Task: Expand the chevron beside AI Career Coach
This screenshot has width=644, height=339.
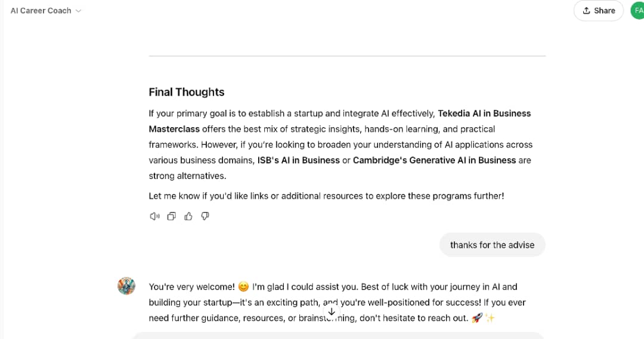Action: pyautogui.click(x=79, y=11)
